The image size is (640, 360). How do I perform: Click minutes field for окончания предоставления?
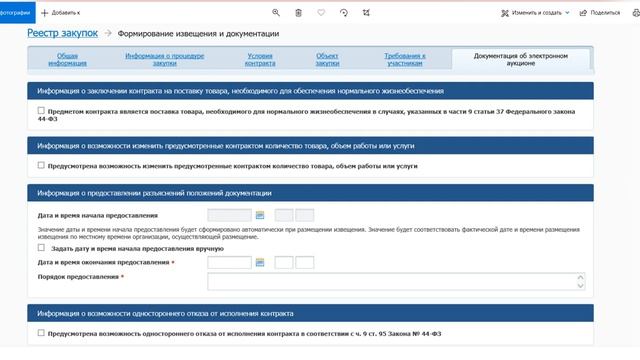[304, 262]
